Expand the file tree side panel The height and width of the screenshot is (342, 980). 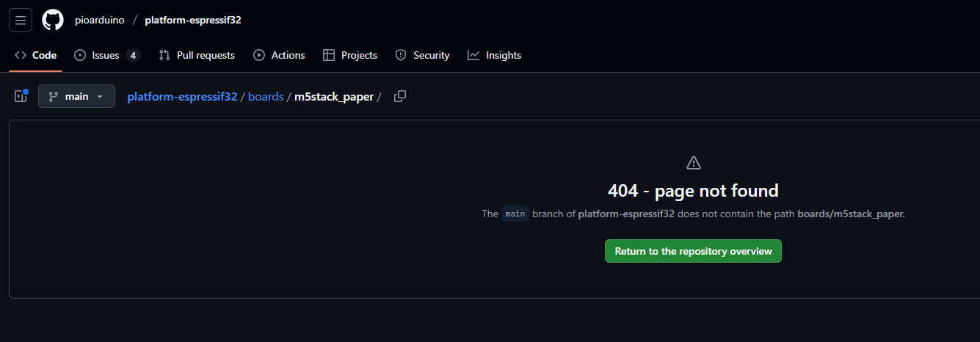click(21, 96)
